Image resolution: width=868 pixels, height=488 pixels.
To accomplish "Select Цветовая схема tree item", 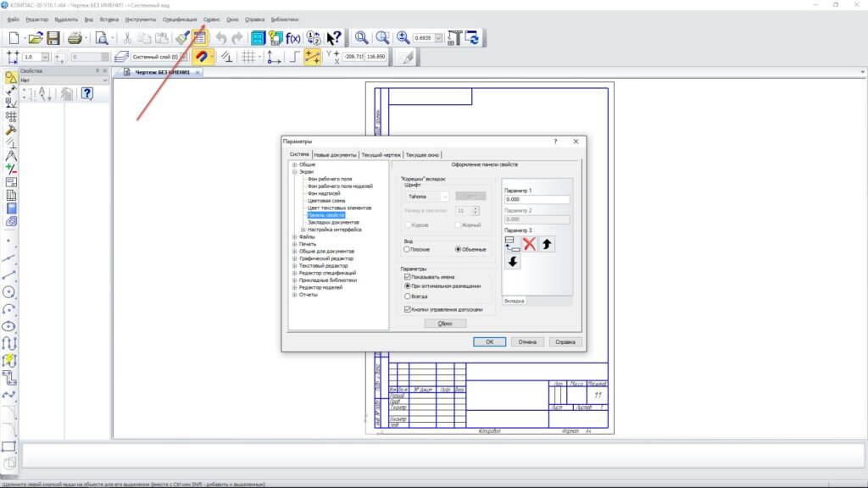I will (326, 200).
